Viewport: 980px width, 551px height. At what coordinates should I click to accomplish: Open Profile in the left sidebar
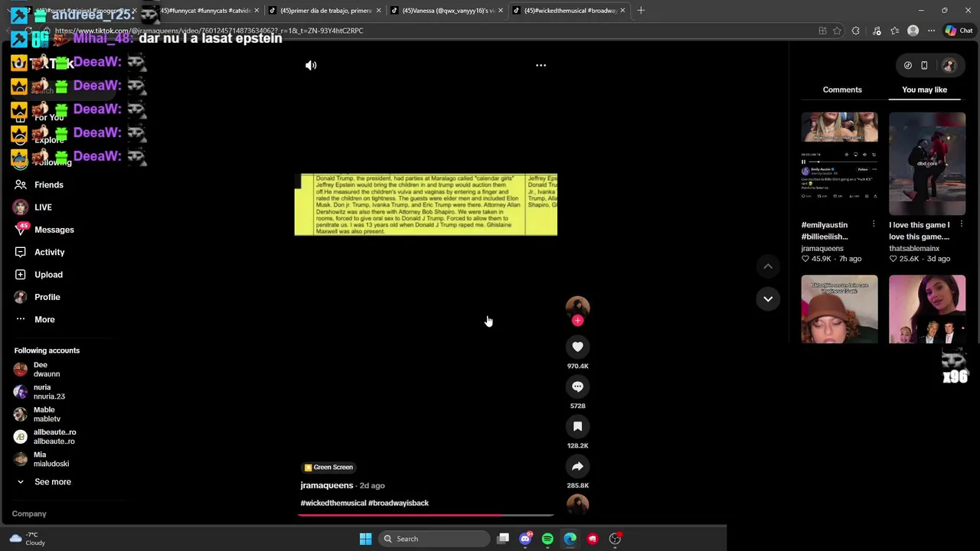click(47, 297)
